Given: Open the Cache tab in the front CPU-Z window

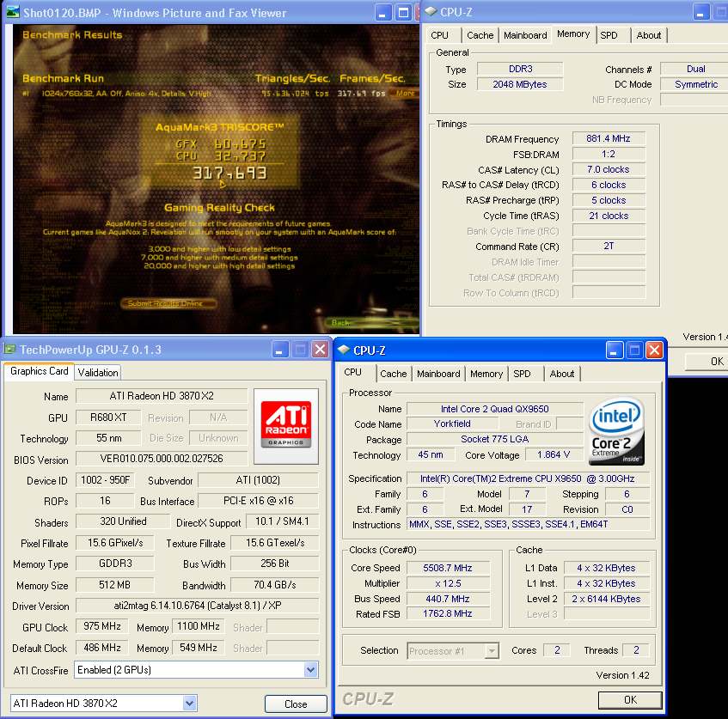Looking at the screenshot, I should [x=394, y=374].
